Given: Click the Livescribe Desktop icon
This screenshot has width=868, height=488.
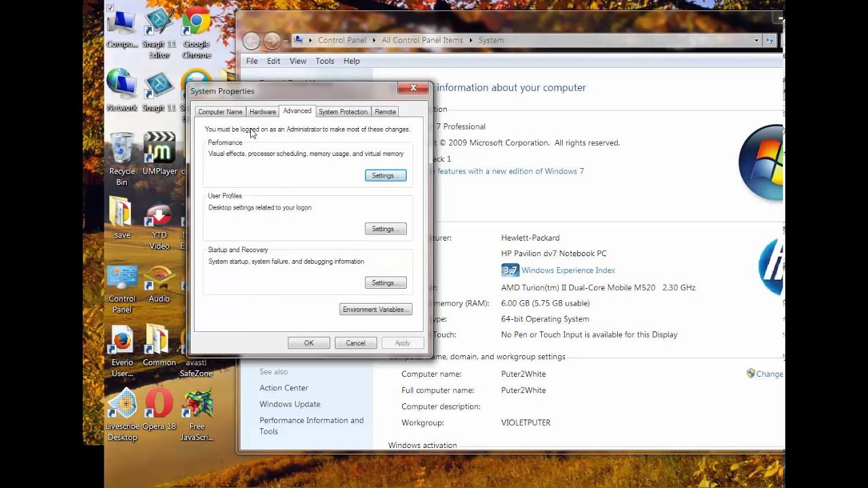Looking at the screenshot, I should coord(122,415).
